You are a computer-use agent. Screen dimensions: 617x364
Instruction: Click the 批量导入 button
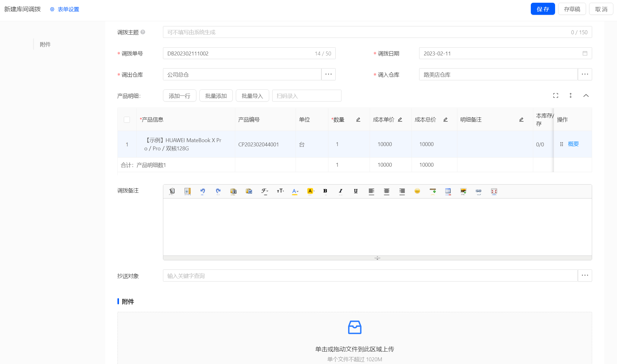coord(253,96)
